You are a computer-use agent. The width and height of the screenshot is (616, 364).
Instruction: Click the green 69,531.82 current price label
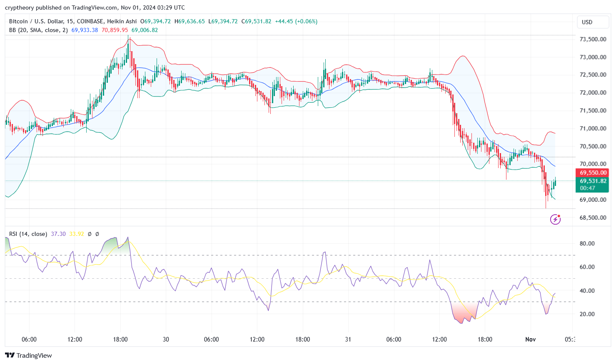pos(593,181)
